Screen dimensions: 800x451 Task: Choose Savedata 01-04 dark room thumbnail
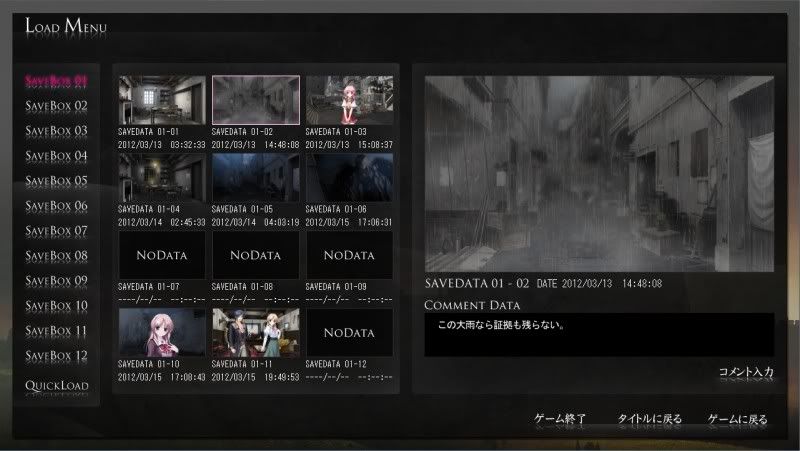pos(162,178)
